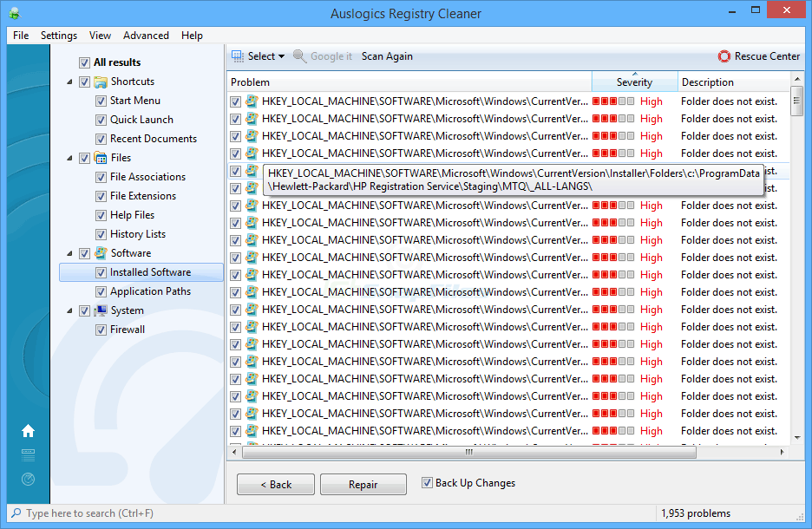Open the list view icon in left sidebar

pyautogui.click(x=28, y=455)
